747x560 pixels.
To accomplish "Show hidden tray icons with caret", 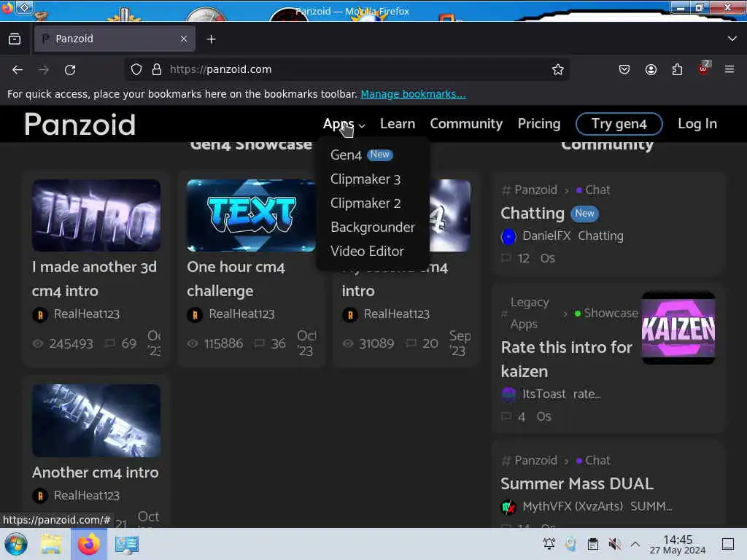I will pyautogui.click(x=635, y=544).
